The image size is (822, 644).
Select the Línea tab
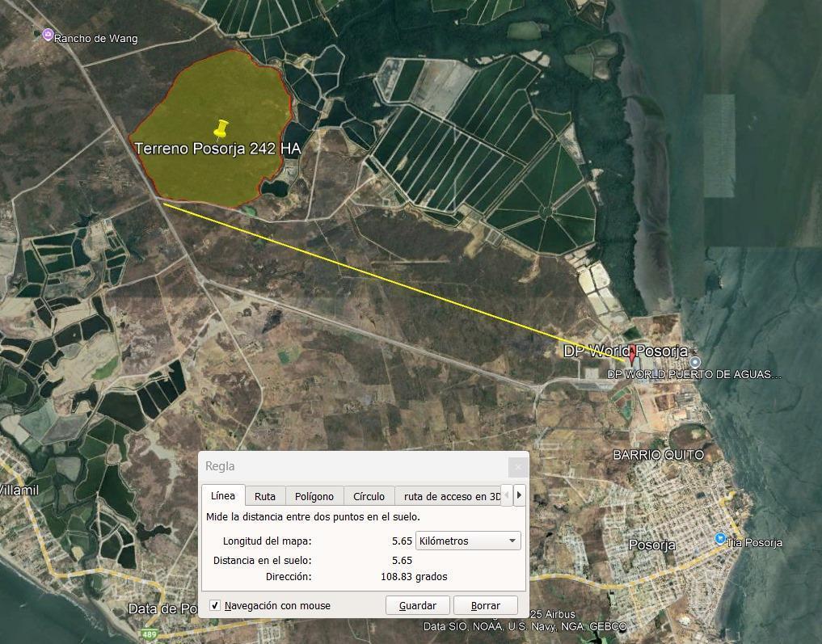(x=223, y=495)
